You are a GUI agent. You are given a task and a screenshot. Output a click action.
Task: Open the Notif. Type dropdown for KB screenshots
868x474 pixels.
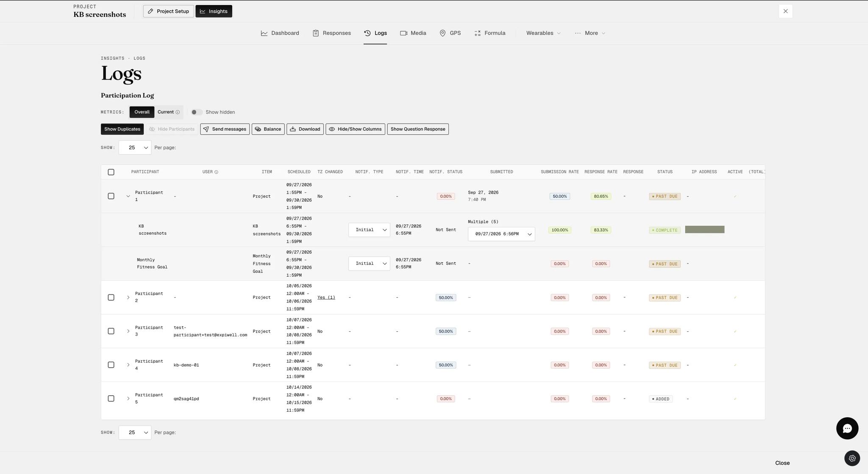pyautogui.click(x=369, y=230)
